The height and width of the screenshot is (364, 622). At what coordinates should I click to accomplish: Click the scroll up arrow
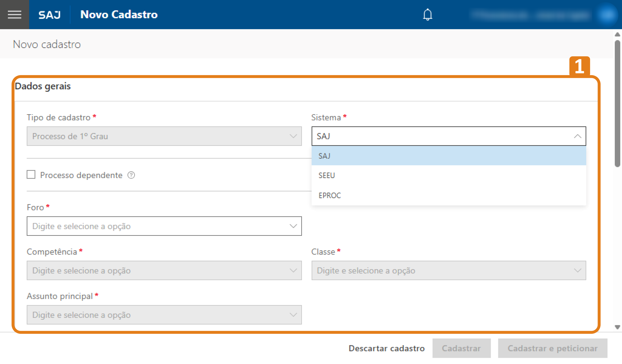pos(617,35)
